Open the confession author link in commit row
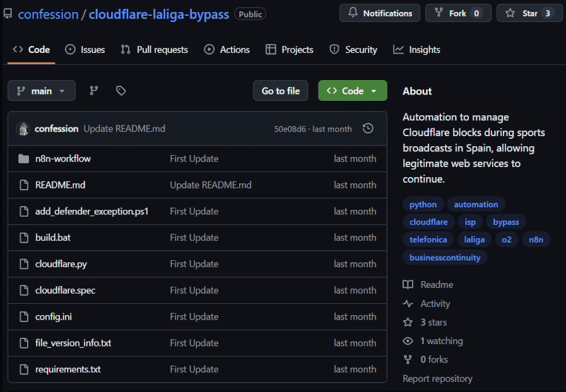The image size is (566, 392). tap(56, 129)
